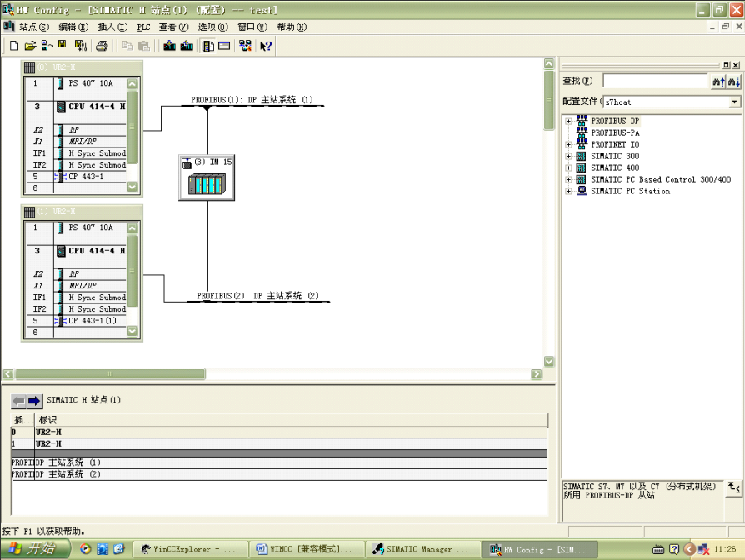Click the context Help arrow icon

point(266,46)
